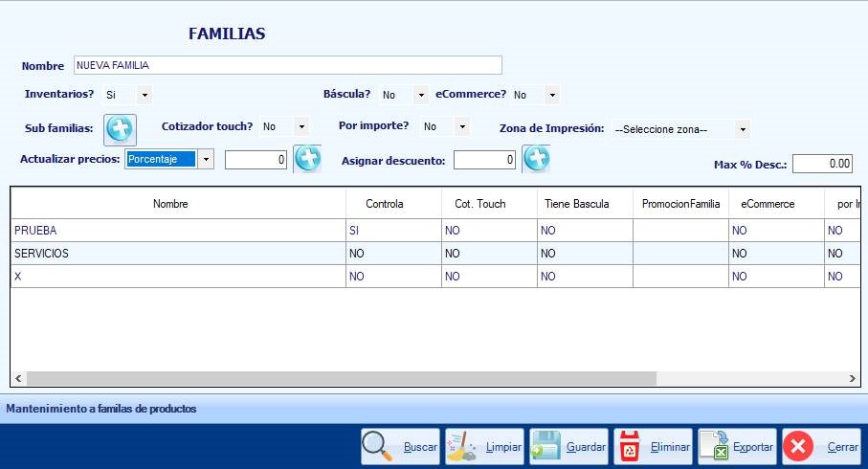Select the PRUEBA row name
This screenshot has height=469, width=868.
(178, 231)
